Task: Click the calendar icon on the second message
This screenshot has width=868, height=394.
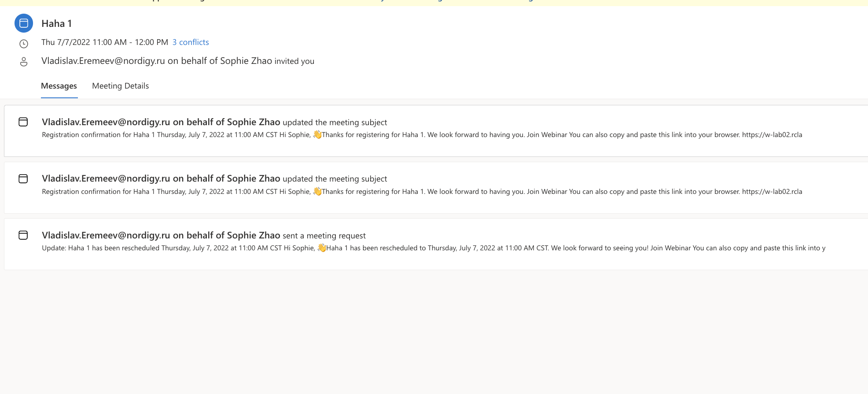Action: pyautogui.click(x=22, y=178)
